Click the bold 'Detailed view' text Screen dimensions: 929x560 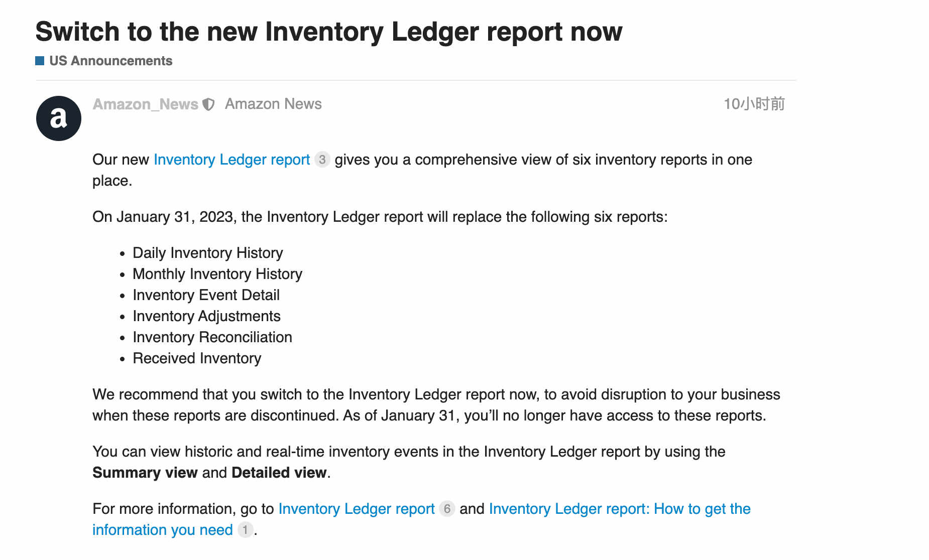click(279, 473)
